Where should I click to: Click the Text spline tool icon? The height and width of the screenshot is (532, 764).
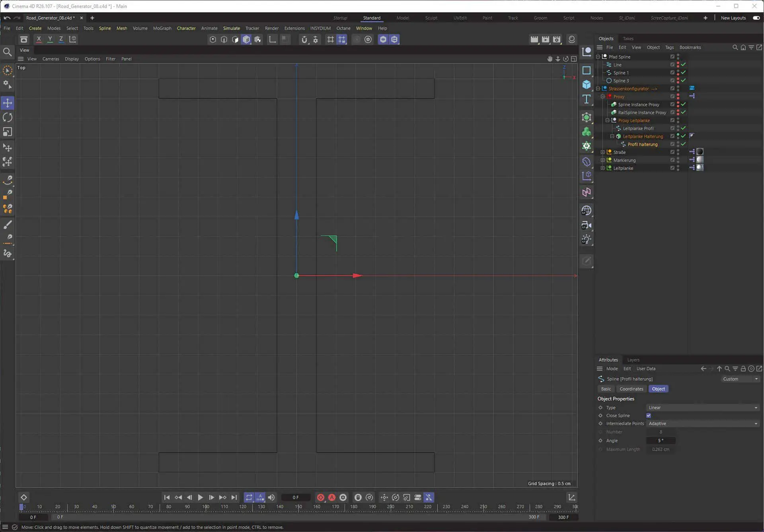587,99
